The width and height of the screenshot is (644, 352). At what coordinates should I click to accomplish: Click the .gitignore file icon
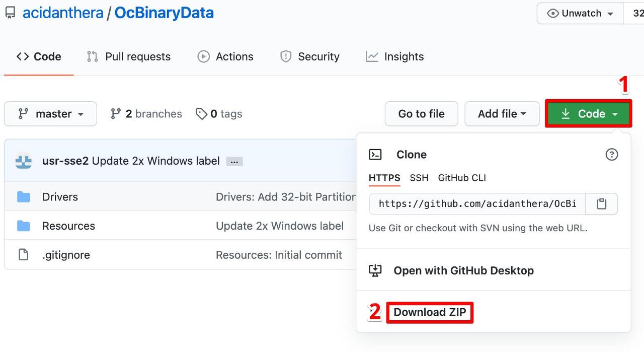[x=24, y=255]
